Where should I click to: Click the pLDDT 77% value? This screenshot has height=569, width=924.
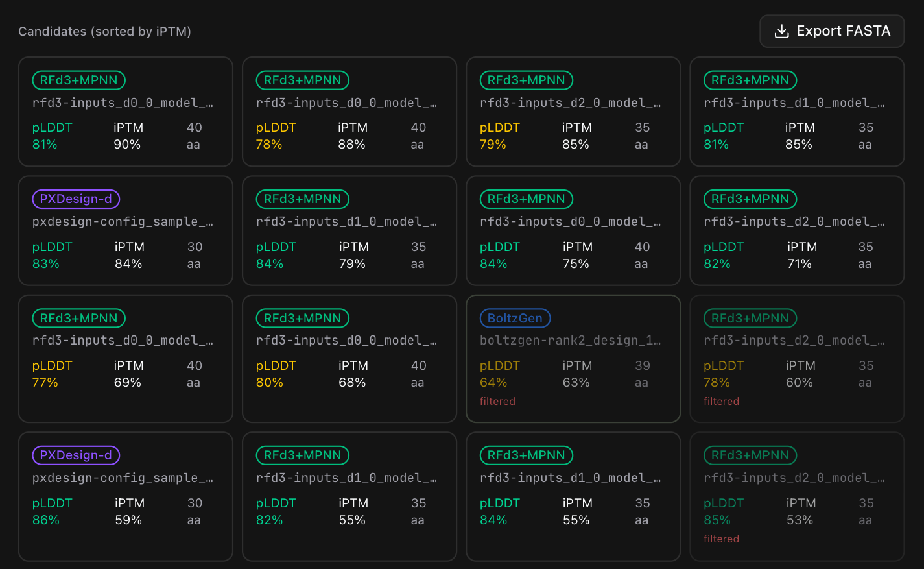tap(45, 383)
